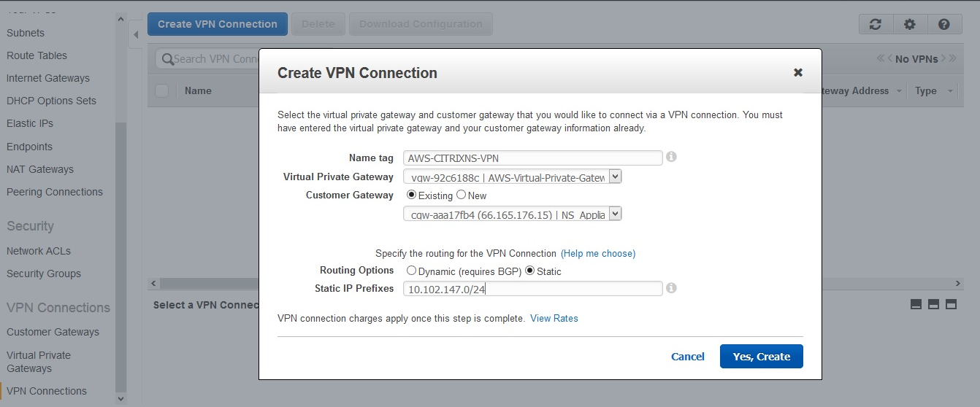Sort by the Name column header
980x407 pixels.
tap(198, 91)
